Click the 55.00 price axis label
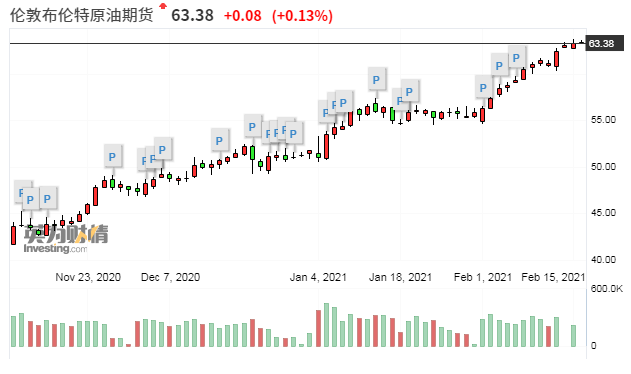Viewport: 631px width, 374px height. [x=603, y=120]
